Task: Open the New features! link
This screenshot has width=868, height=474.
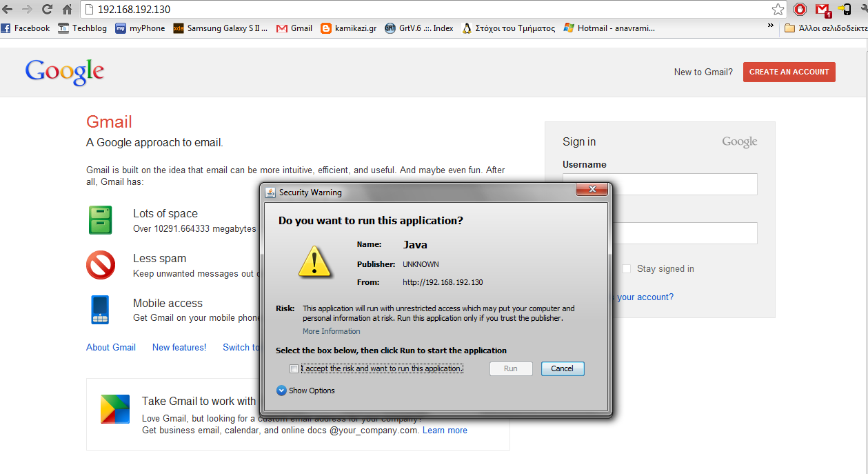Action: click(x=179, y=347)
